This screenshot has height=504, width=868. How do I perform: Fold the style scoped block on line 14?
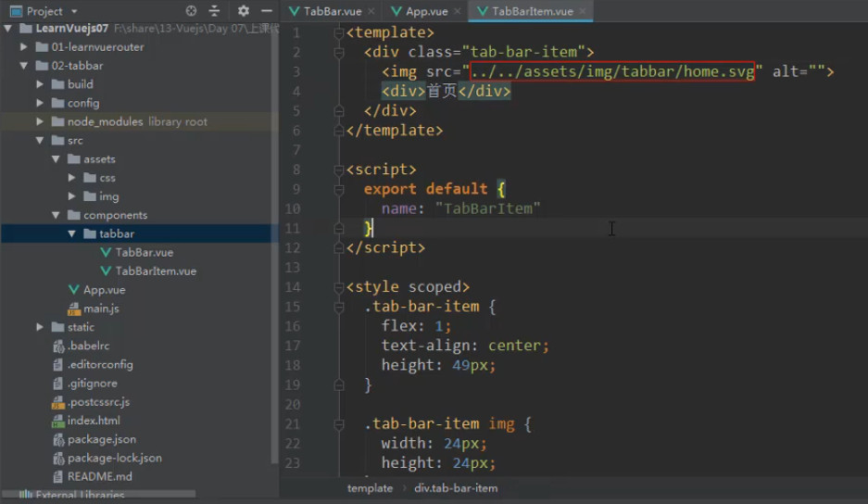(x=339, y=287)
